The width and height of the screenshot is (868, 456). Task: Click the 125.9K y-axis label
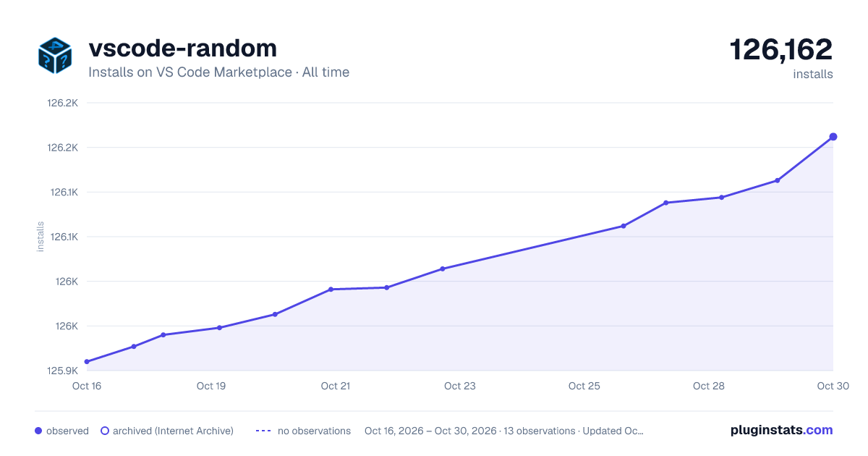pos(62,371)
